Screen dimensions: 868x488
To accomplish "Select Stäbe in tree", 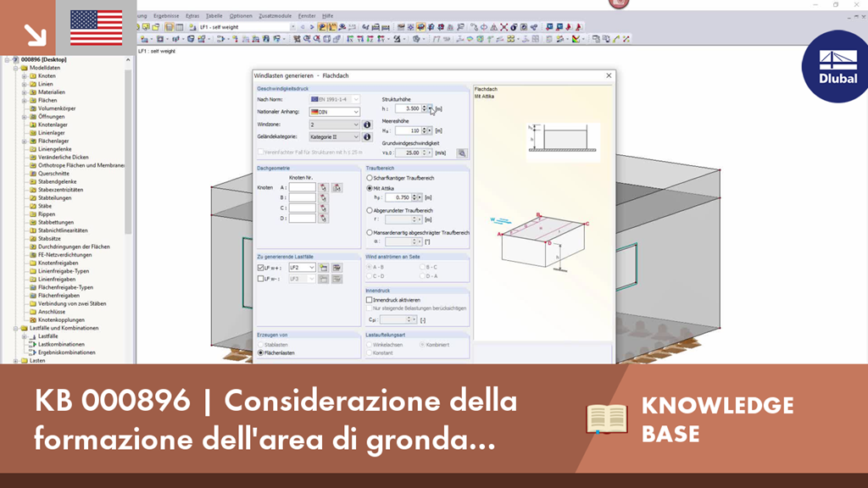I will point(45,207).
